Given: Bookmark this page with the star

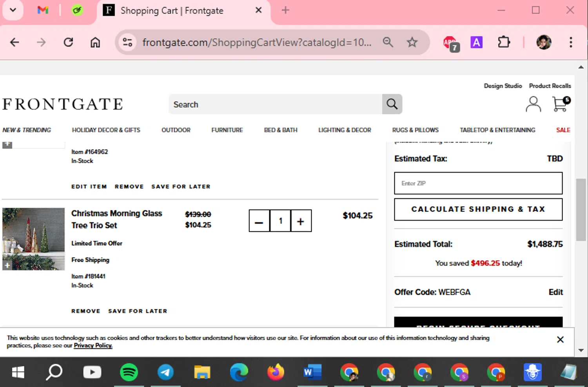Looking at the screenshot, I should [412, 42].
